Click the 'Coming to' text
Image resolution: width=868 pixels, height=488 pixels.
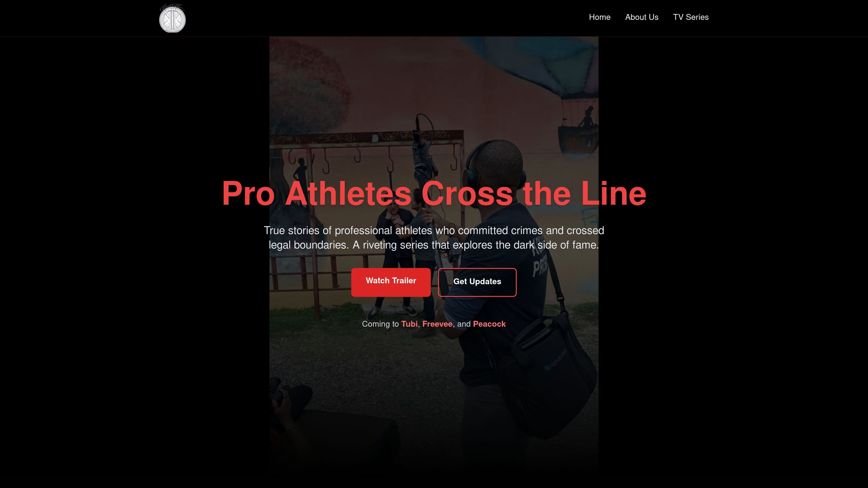pyautogui.click(x=380, y=324)
